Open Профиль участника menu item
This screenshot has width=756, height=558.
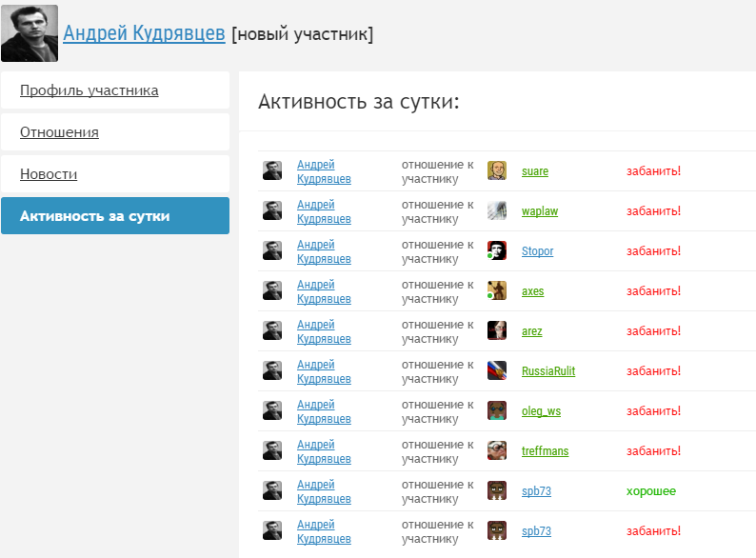coord(90,90)
